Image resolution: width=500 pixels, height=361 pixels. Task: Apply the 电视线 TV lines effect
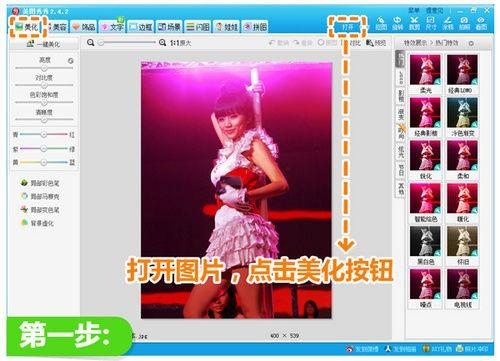pyautogui.click(x=462, y=284)
